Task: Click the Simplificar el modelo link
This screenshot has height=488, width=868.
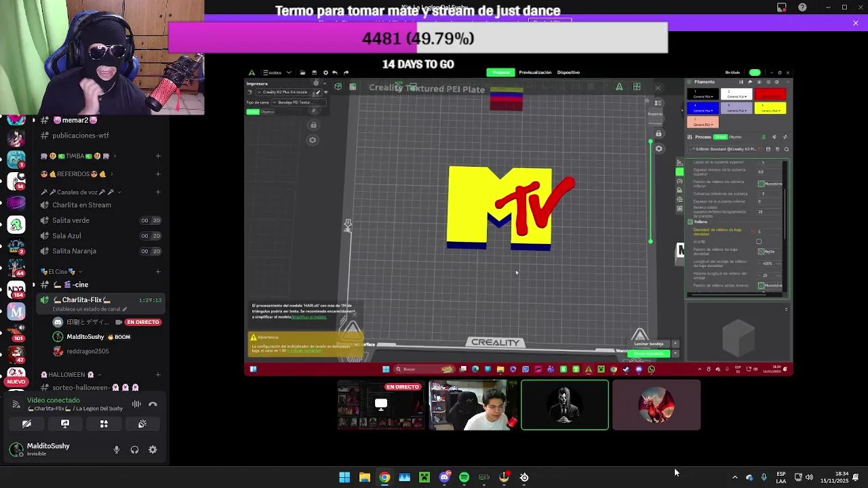Action: 309,317
